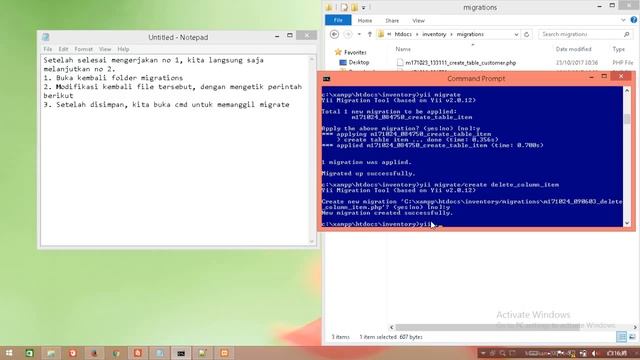Image resolution: width=640 pixels, height=360 pixels.
Task: Click the Desktop icon in Explorer navigation pane
Action: [x=343, y=62]
